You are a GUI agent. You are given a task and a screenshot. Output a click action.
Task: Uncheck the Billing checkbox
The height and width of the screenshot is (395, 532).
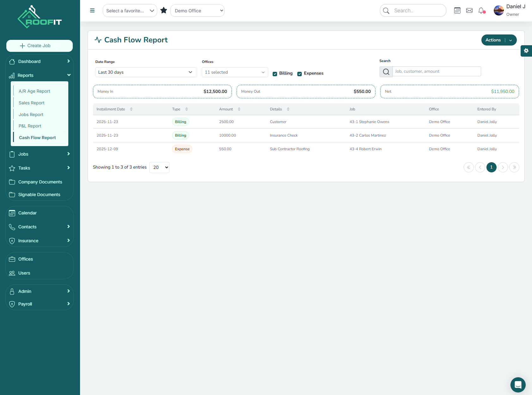click(275, 73)
